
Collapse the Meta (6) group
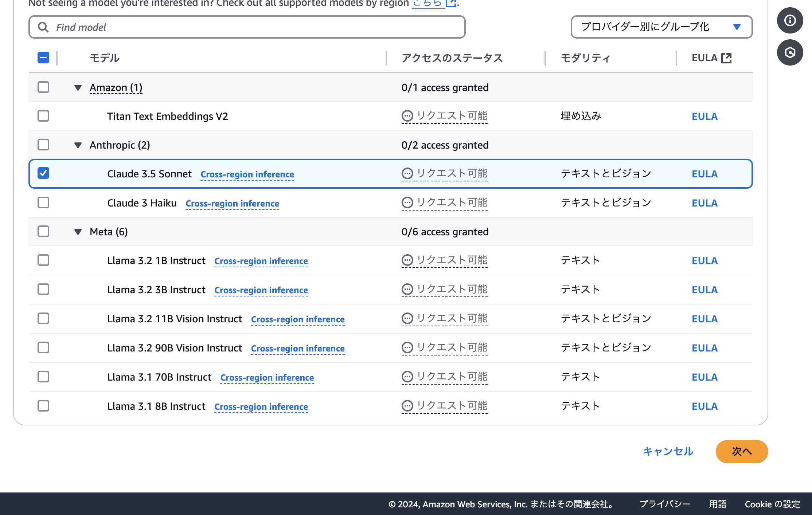[x=78, y=232]
